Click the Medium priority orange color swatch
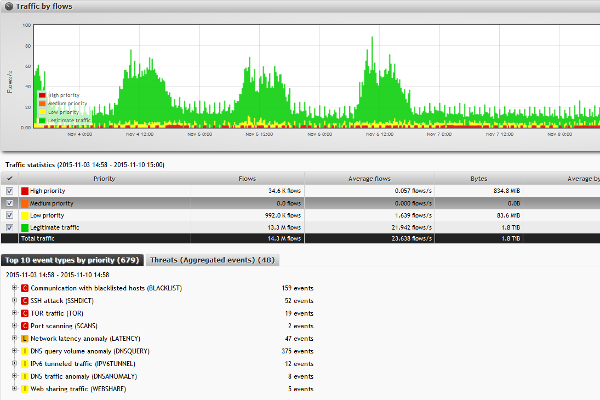This screenshot has width=600, height=400. click(x=25, y=203)
